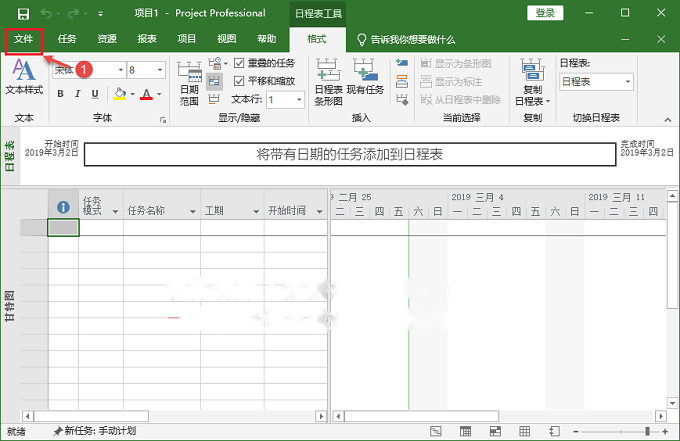Click 新任务: 手动计划 in the status bar
The image size is (680, 441).
95,431
